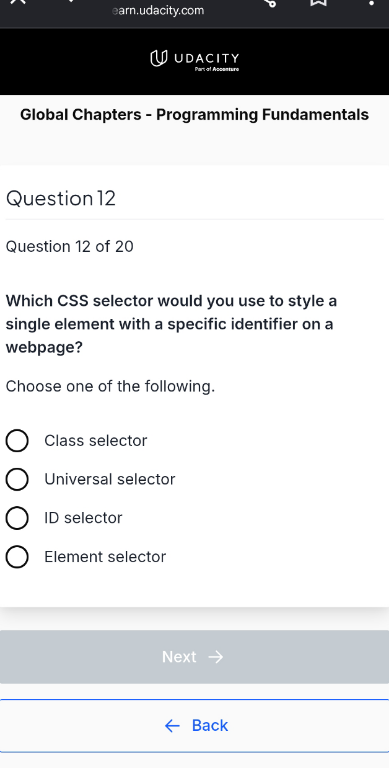The width and height of the screenshot is (389, 768).
Task: Tap the share icon in the browser bar
Action: coord(270,2)
